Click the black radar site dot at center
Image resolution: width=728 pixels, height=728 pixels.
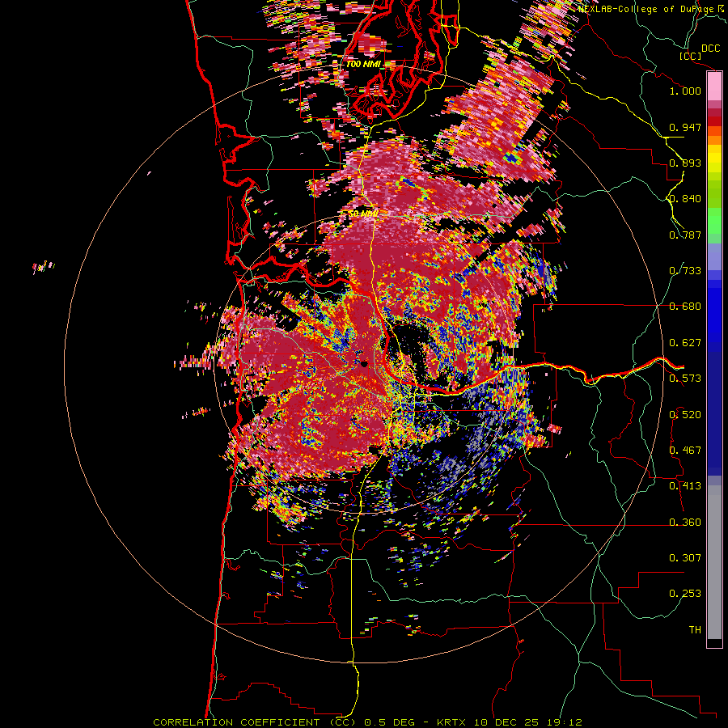click(x=365, y=365)
